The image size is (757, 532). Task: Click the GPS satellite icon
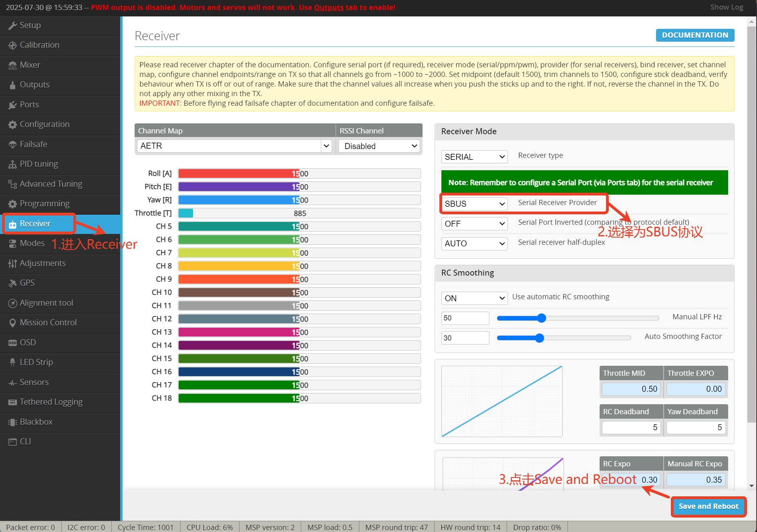(x=12, y=283)
